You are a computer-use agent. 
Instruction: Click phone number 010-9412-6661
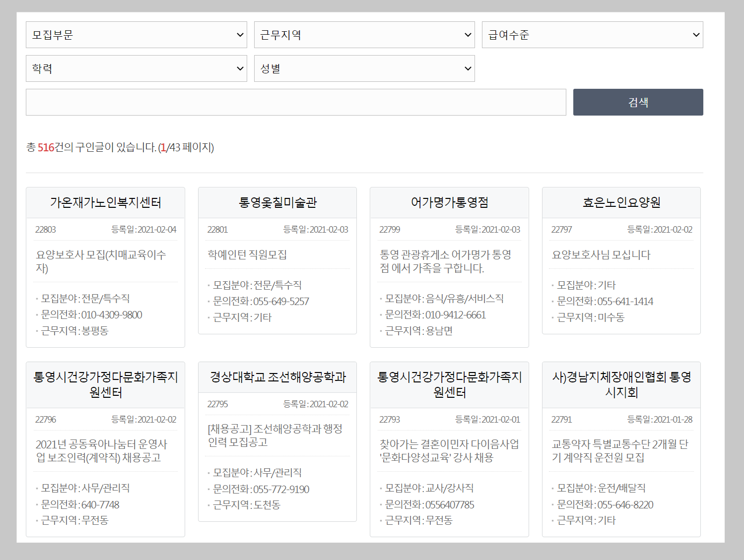[456, 314]
